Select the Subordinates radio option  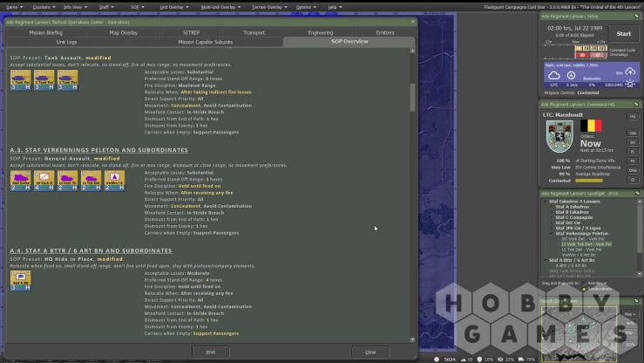[x=584, y=289]
